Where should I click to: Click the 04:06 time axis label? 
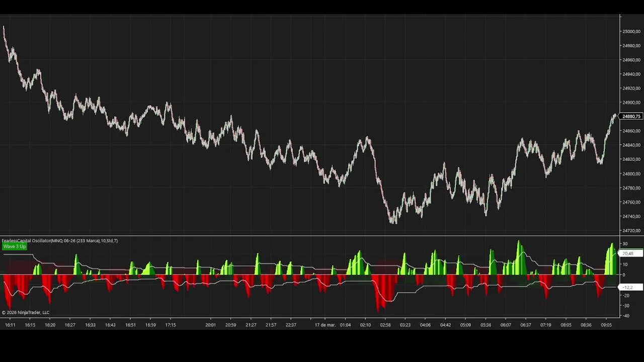[425, 325]
